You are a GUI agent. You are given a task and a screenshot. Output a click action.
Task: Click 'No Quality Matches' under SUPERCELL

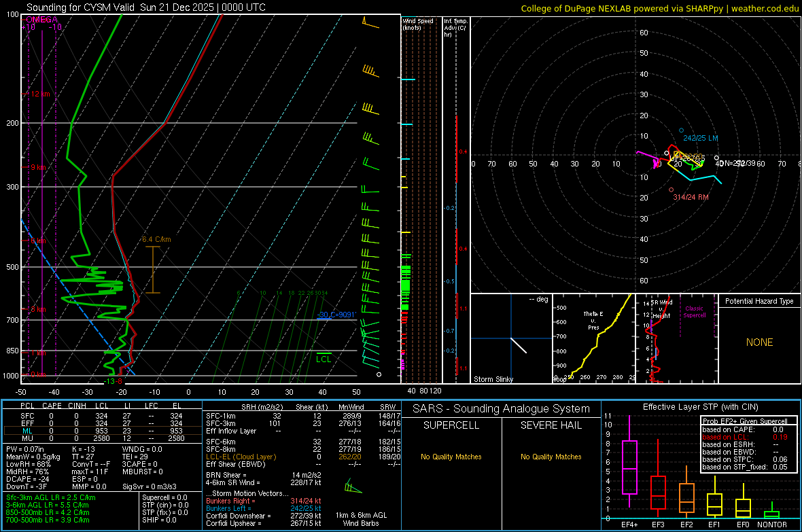(x=451, y=457)
